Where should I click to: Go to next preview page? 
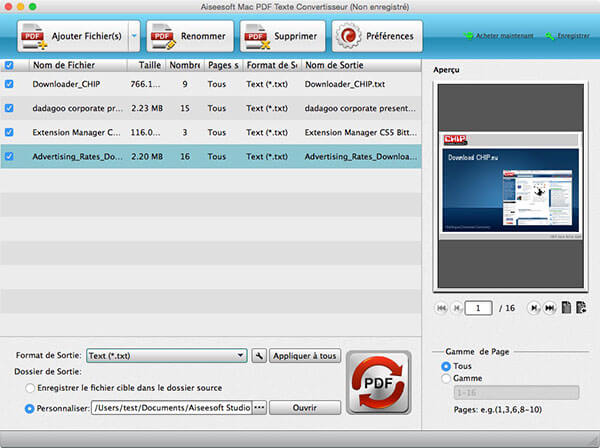[x=534, y=308]
